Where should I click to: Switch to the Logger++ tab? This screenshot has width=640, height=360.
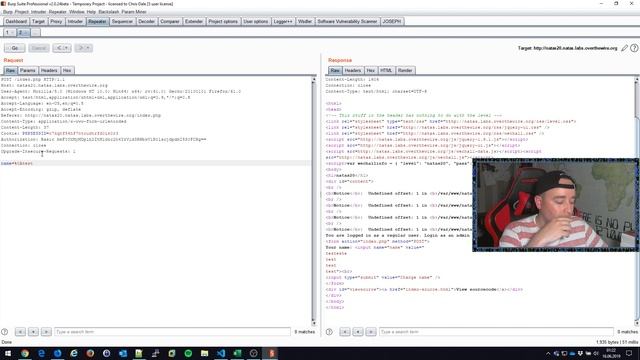[283, 21]
